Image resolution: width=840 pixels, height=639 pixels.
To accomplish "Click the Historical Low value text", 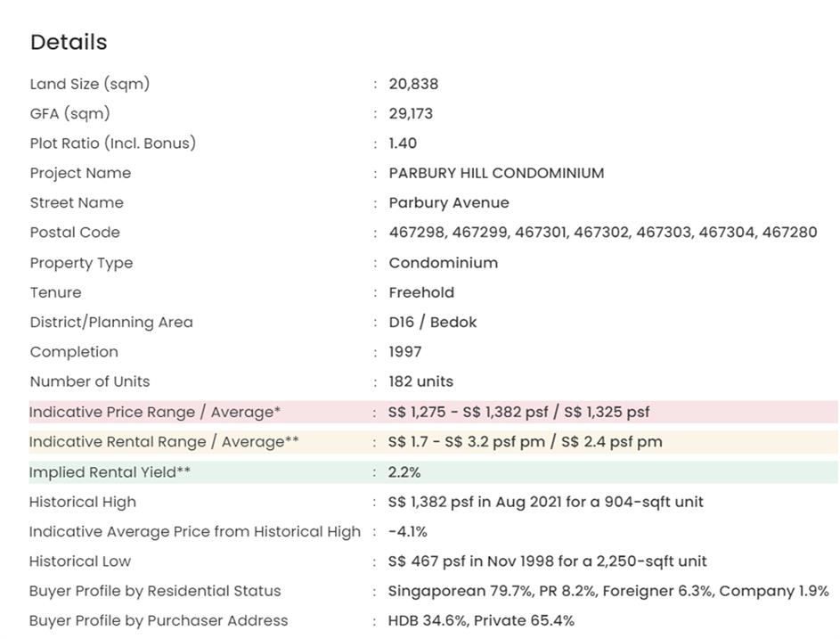I will tap(547, 561).
